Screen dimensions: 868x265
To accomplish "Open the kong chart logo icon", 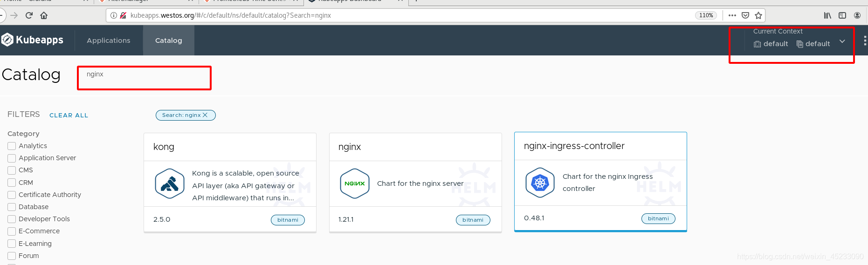I will [170, 183].
